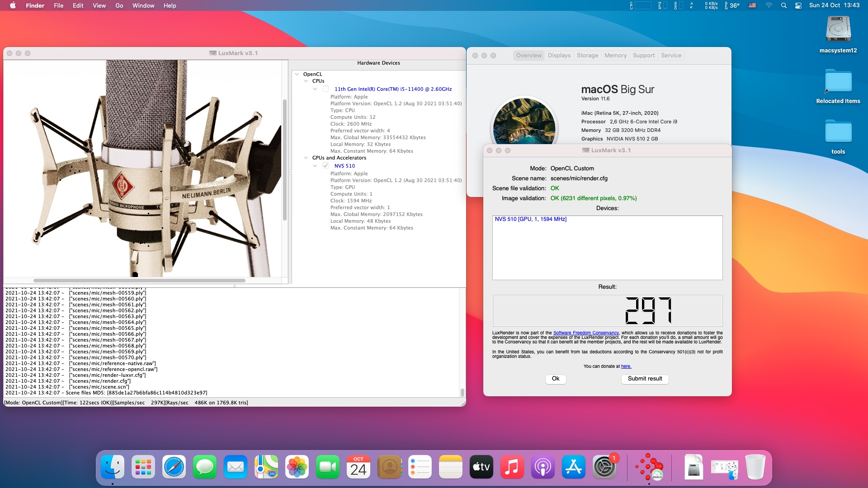Viewport: 868px width, 488px height.
Task: Switch to the Displays tab
Action: (x=559, y=56)
